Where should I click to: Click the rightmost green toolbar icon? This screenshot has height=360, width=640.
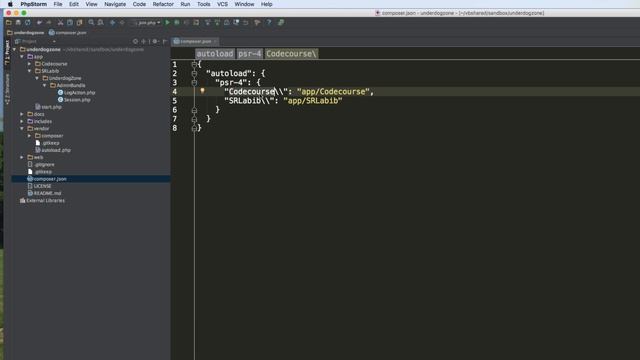point(281,22)
